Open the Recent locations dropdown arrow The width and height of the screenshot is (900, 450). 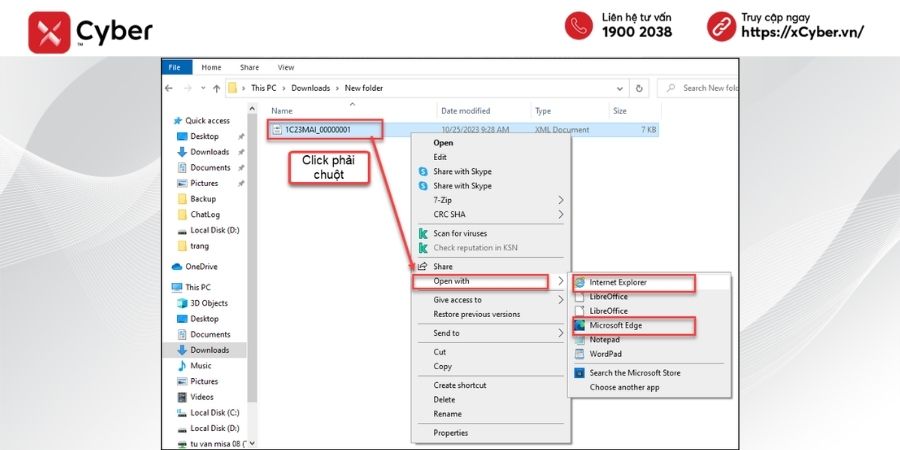tap(203, 88)
